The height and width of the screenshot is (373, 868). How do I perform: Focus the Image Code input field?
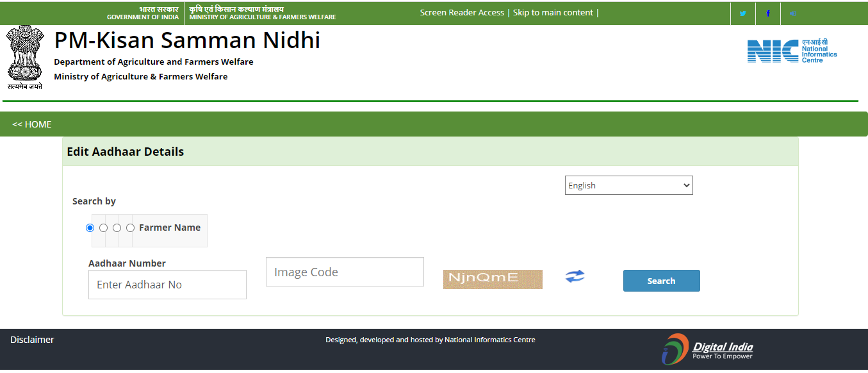tap(345, 272)
